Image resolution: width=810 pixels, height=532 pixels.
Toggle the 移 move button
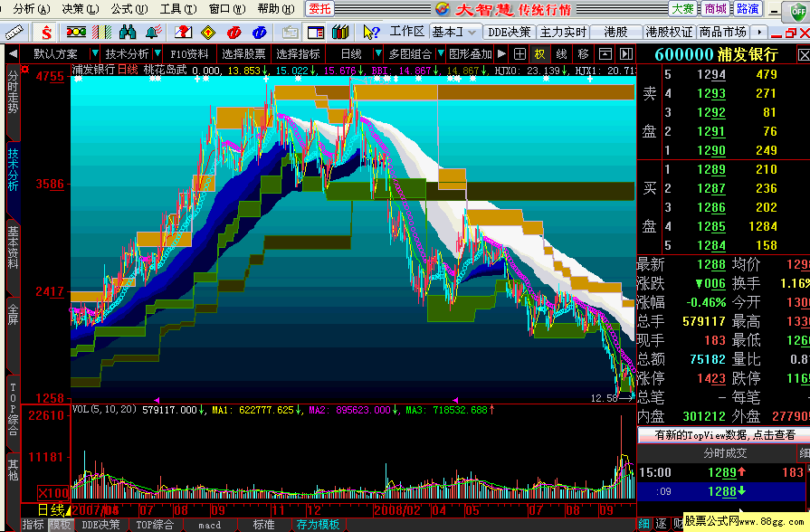tap(584, 53)
